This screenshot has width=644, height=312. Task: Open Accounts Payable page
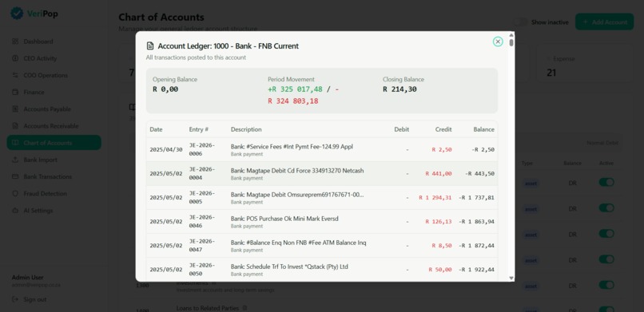[x=54, y=109]
